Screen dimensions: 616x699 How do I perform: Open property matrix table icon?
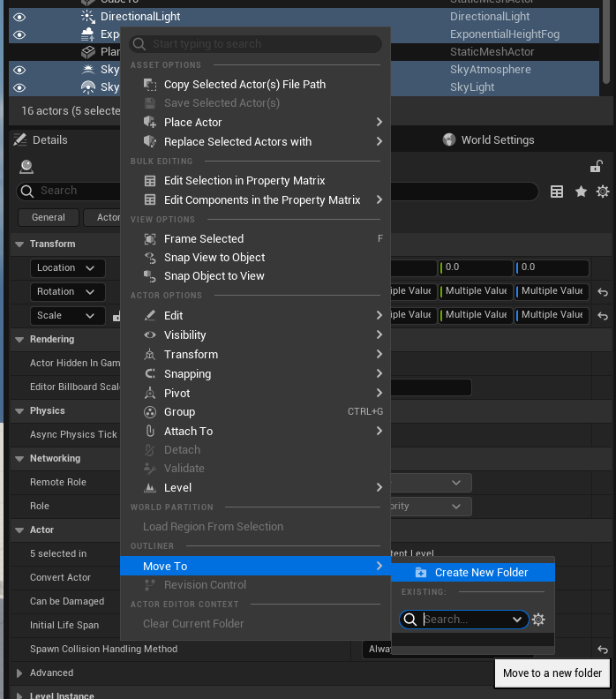tap(557, 192)
